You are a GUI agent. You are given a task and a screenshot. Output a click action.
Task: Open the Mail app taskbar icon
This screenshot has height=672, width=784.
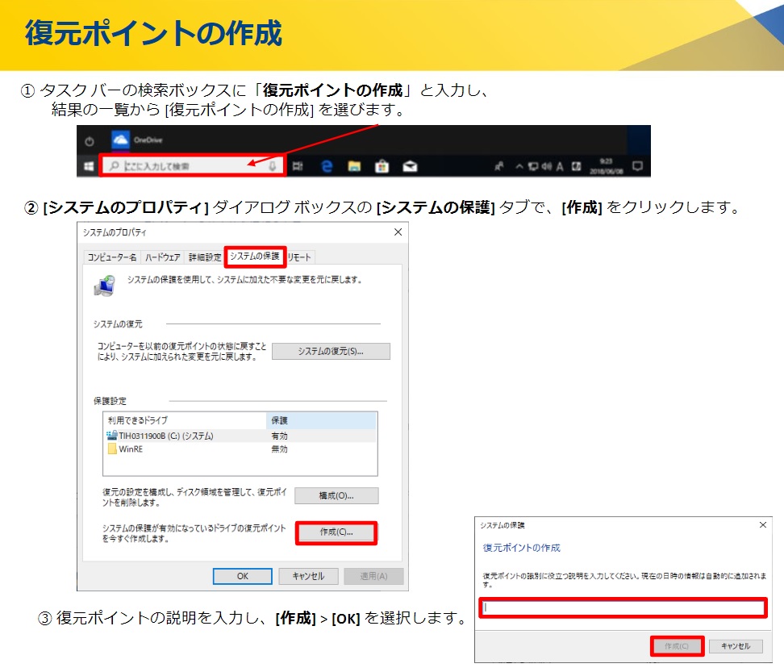[411, 166]
